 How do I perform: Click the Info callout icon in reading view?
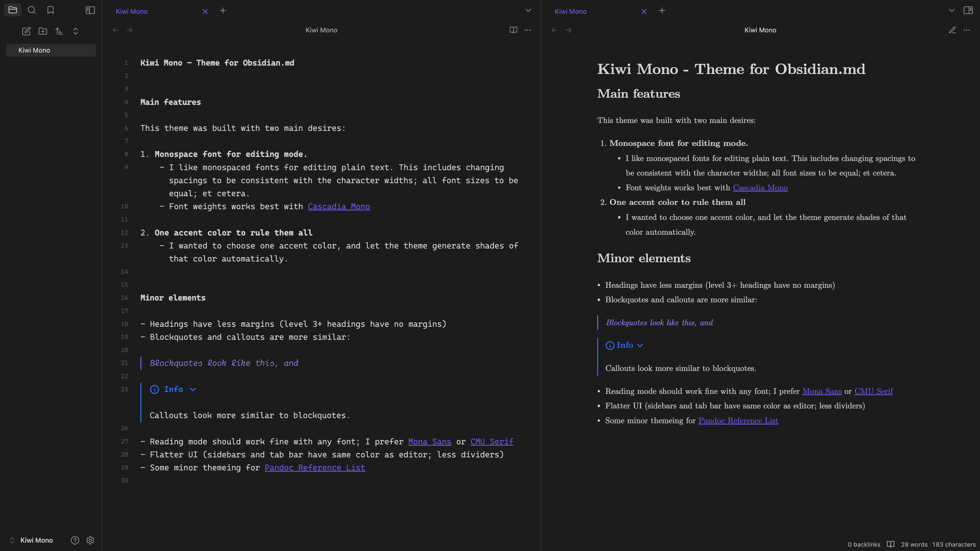click(609, 345)
